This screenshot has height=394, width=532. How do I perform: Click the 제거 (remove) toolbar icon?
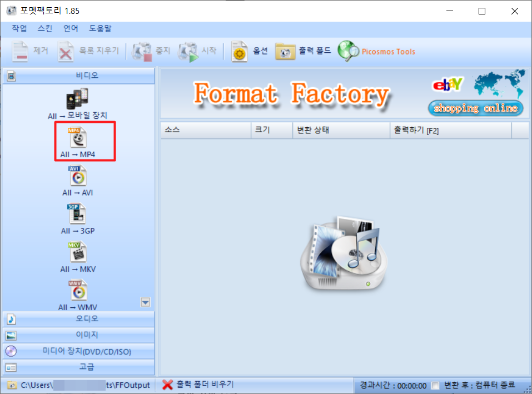[x=20, y=51]
